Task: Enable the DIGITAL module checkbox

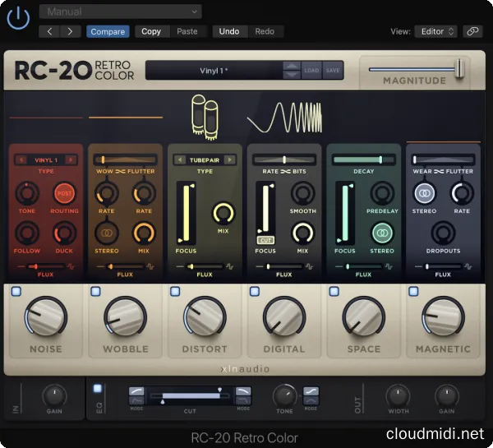Action: [255, 291]
